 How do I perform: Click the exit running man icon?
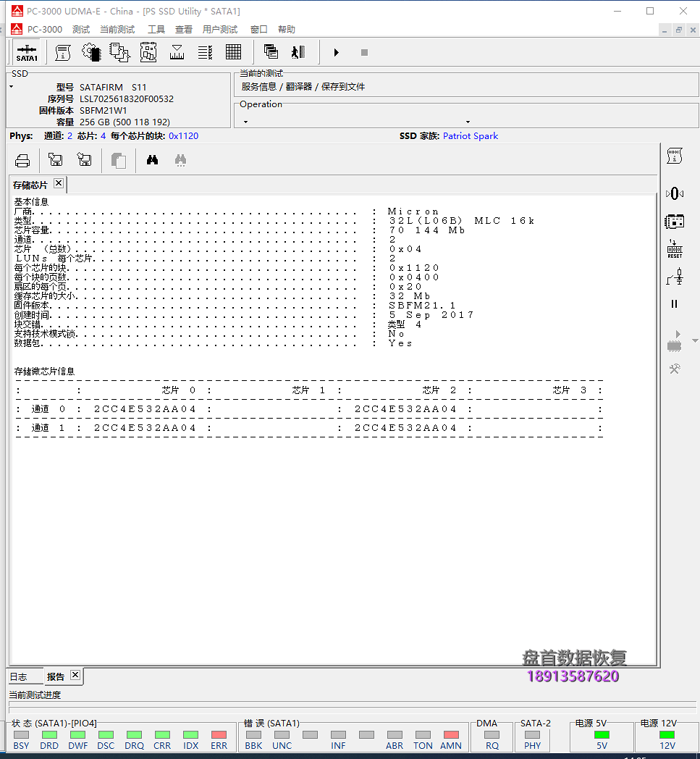click(298, 52)
